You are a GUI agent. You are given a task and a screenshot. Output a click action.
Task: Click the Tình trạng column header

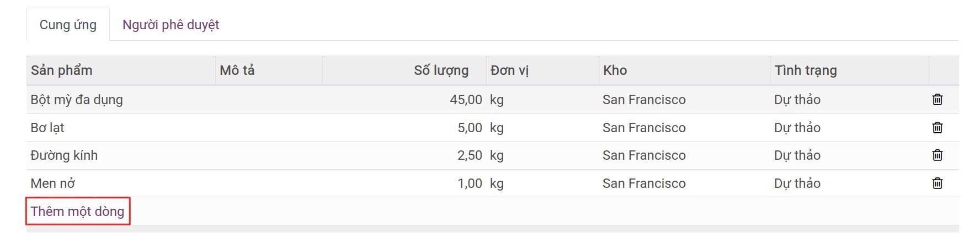(x=806, y=71)
